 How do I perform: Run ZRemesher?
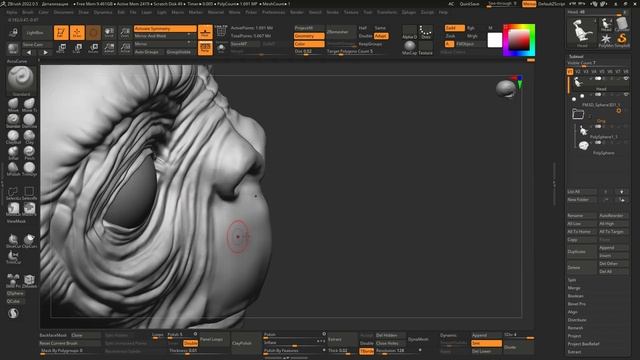pos(341,32)
